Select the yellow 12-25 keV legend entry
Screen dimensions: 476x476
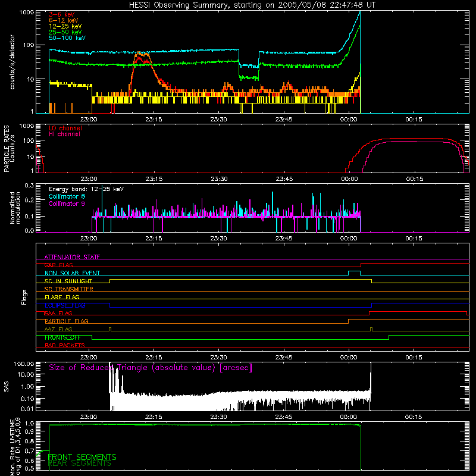(65, 26)
